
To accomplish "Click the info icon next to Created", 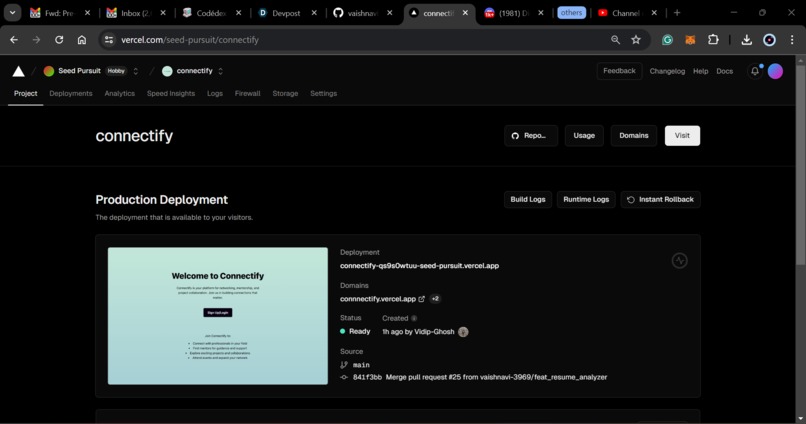I will (x=414, y=318).
